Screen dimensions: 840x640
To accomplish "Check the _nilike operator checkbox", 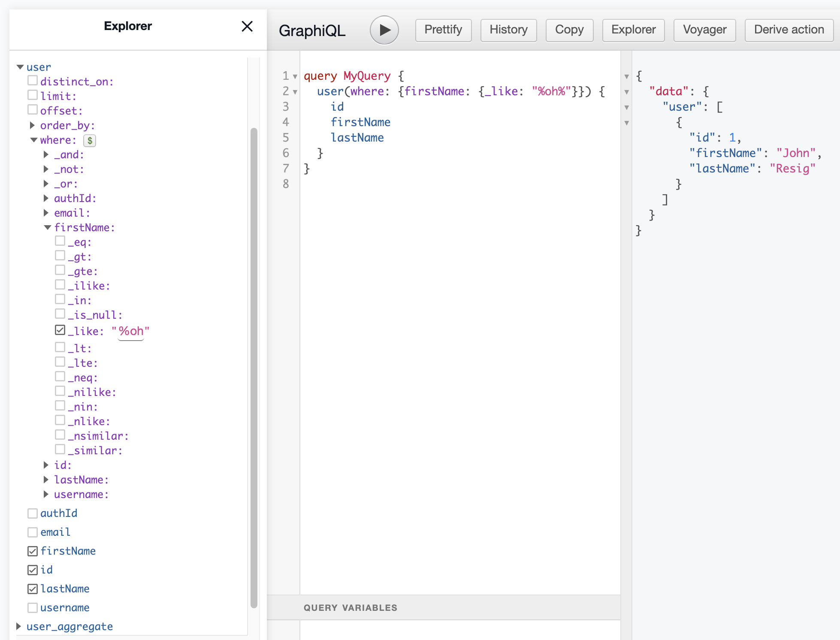I will [60, 391].
